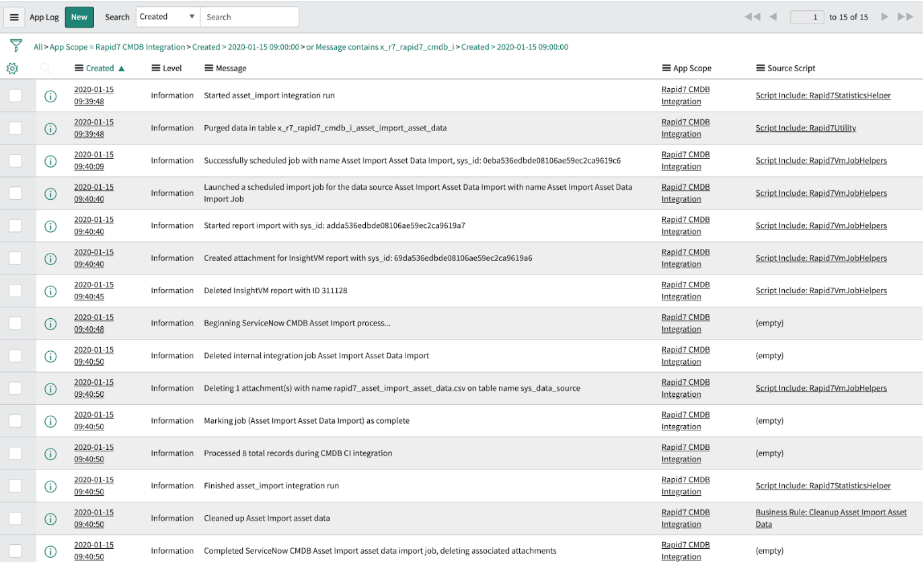
Task: Click the filter funnel icon
Action: click(15, 46)
